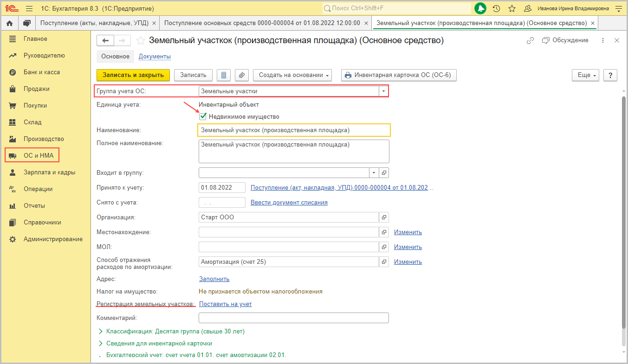
Task: Click the user icon beside Иванова Ирина Владимировна
Action: coord(527,8)
